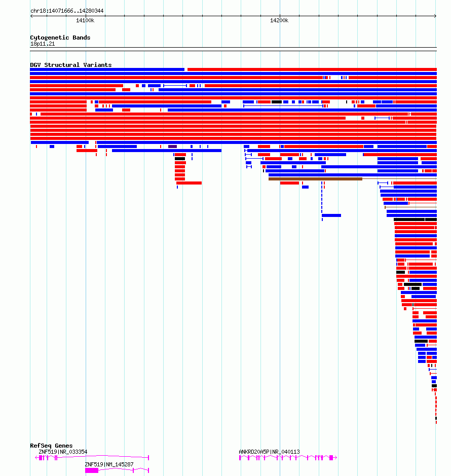Image resolution: width=451 pixels, height=476 pixels.
Task: Click the left arrowhead of the coordinate ruler
Action: (x=31, y=16)
